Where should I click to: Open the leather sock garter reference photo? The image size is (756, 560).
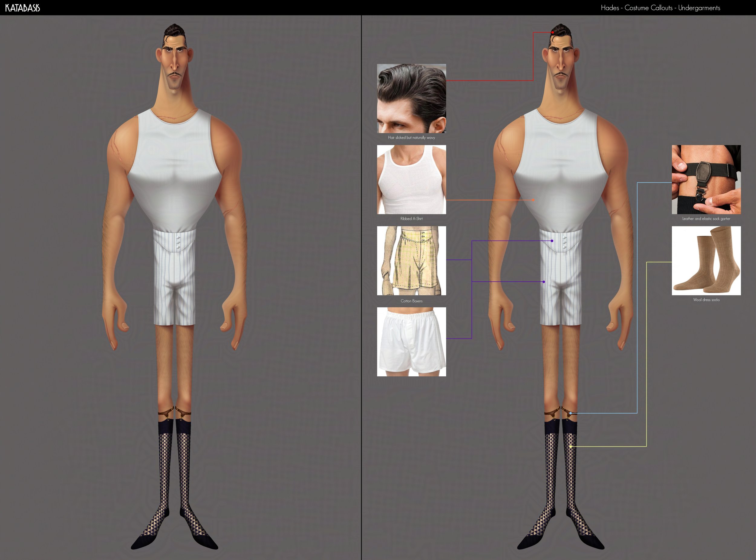(706, 180)
